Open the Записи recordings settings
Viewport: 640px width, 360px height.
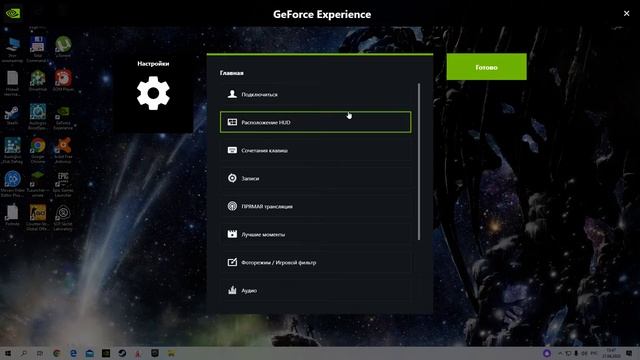tap(316, 178)
